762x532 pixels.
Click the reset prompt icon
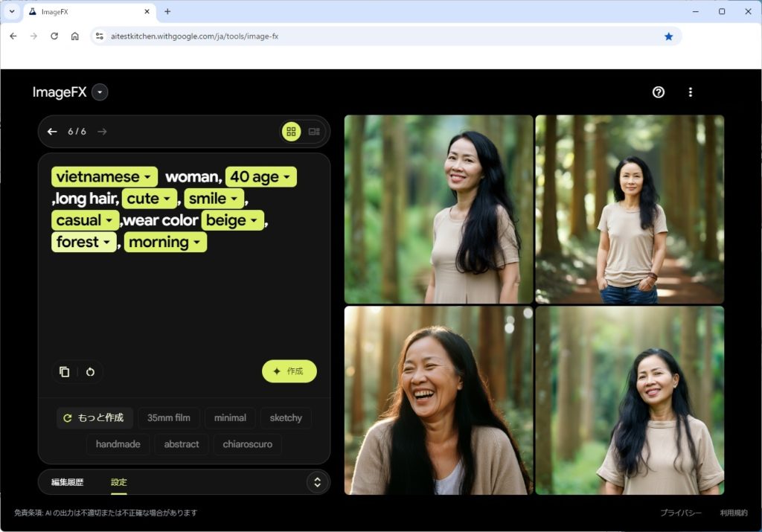[x=90, y=371]
